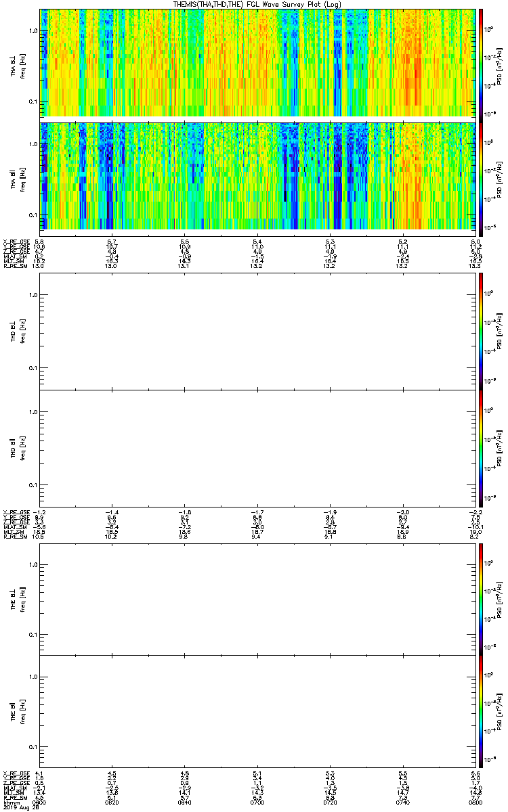Click the "0.1" frequency tick of THD B‖
Image resolution: width=508 pixels, height=812 pixels.
[33, 485]
